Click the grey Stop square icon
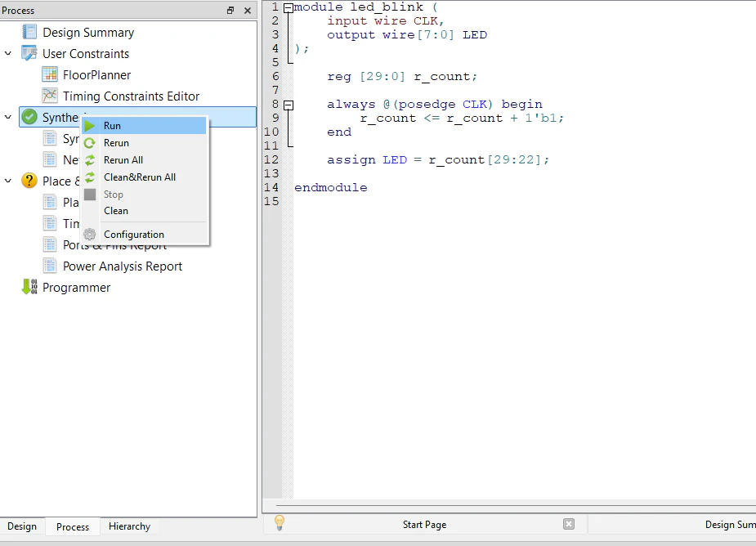 [x=90, y=195]
